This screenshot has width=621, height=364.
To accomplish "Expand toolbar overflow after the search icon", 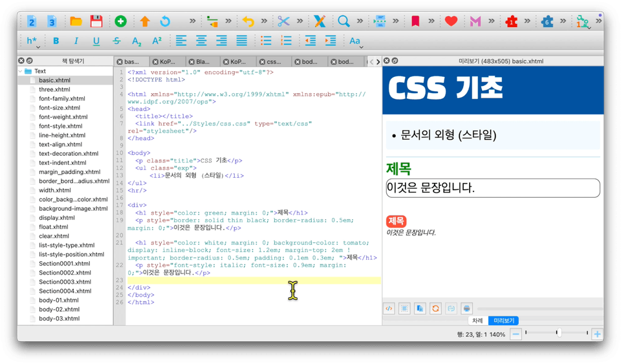I will coord(360,21).
